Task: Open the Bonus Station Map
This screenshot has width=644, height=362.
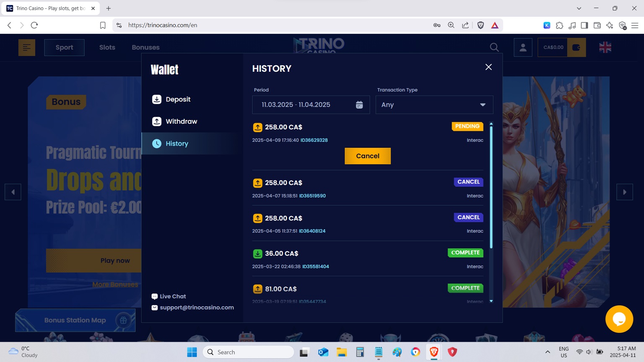Action: click(75, 320)
